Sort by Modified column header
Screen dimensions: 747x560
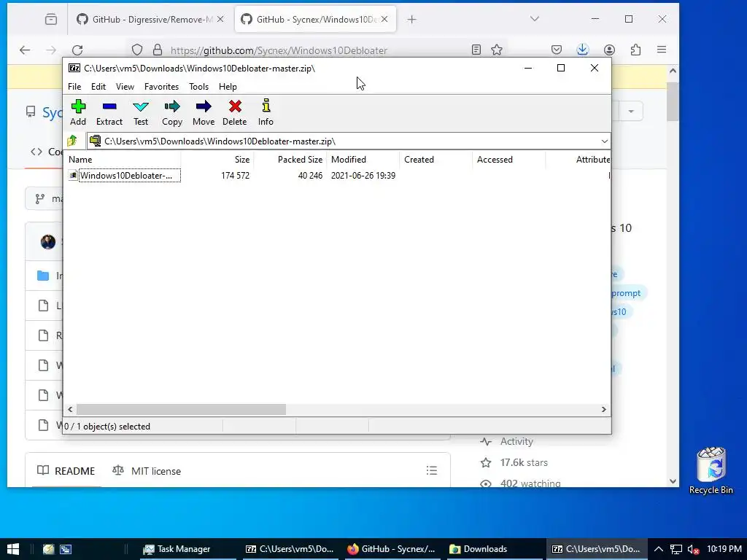tap(363, 160)
